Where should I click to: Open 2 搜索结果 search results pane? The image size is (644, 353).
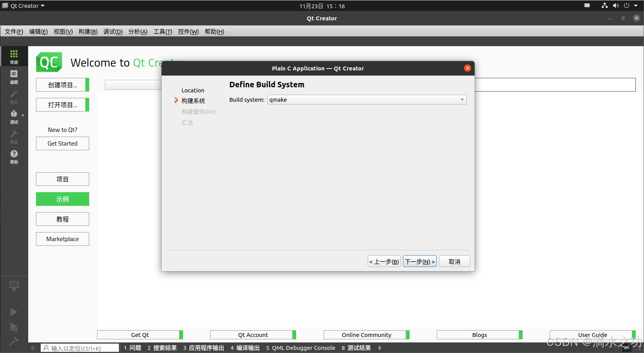coord(162,348)
